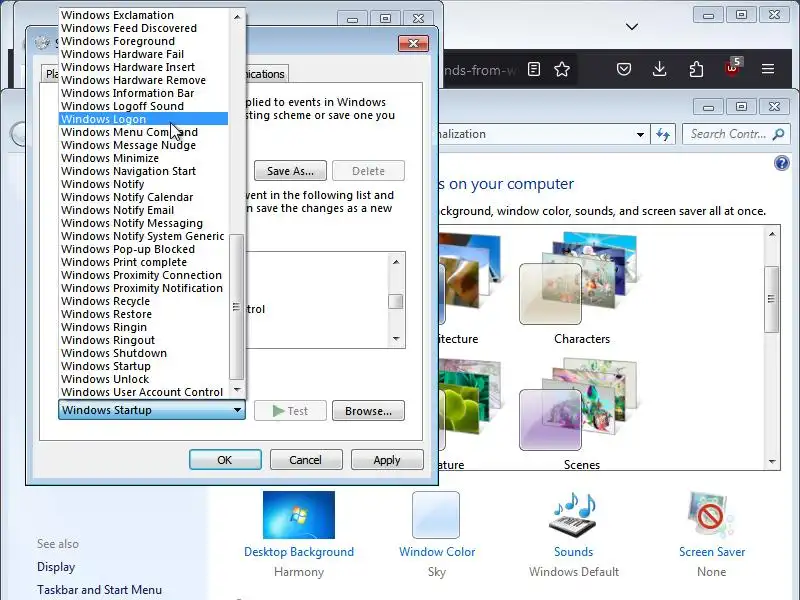Open Desktop Background icon
Image resolution: width=800 pixels, height=600 pixels.
tap(299, 515)
